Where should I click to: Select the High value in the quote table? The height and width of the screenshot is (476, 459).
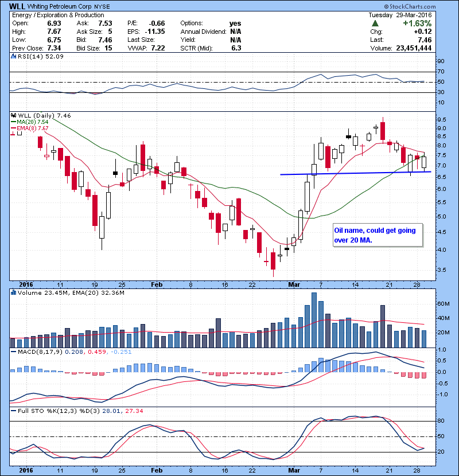coord(54,32)
